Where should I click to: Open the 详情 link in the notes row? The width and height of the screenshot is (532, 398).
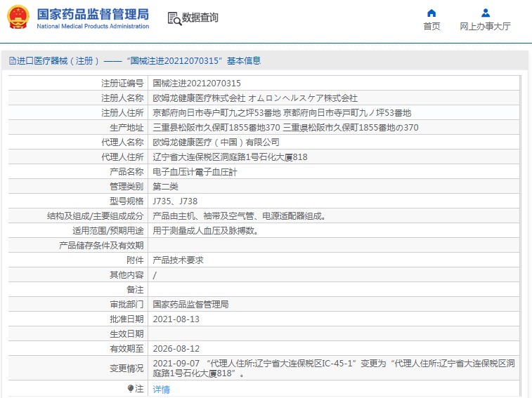point(161,390)
